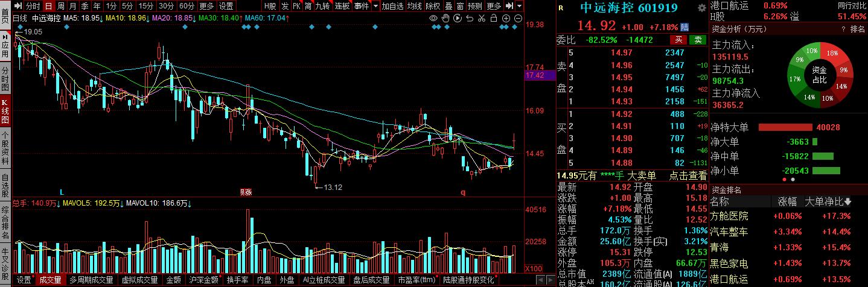Click the blue 陆 badge after price

tap(684, 27)
